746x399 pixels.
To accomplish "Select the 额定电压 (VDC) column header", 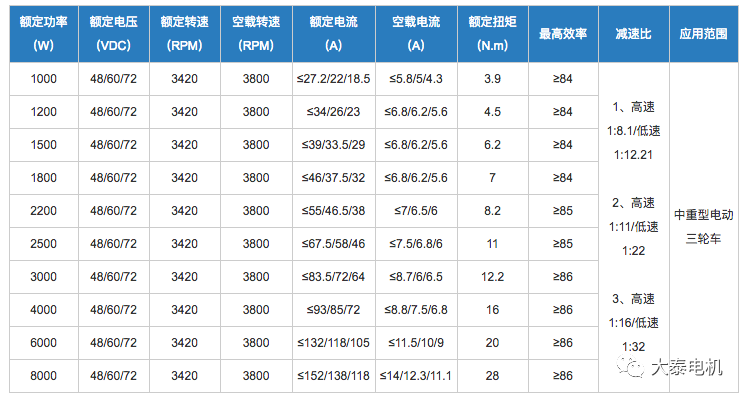I will 114,34.
